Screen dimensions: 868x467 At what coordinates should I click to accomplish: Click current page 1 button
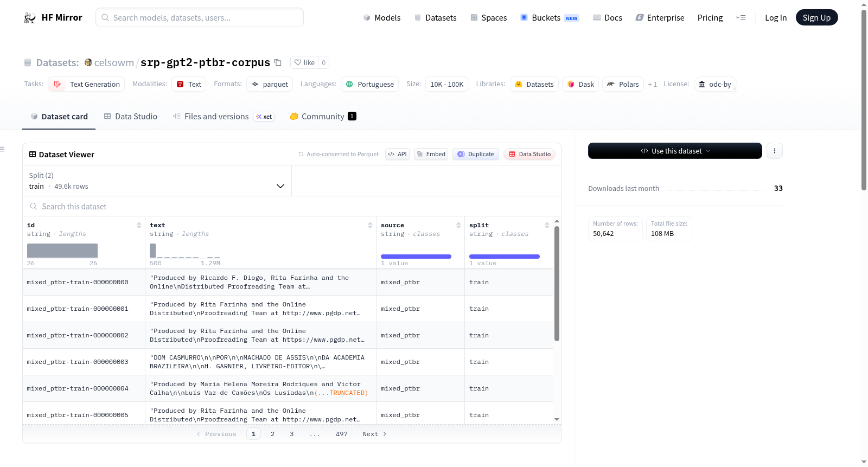[x=253, y=434]
